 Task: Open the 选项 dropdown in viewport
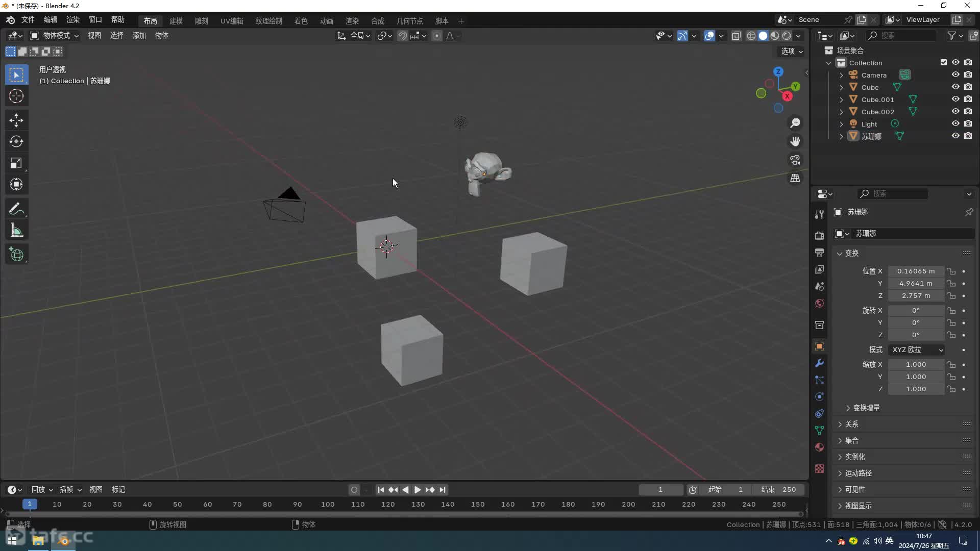[x=792, y=51]
